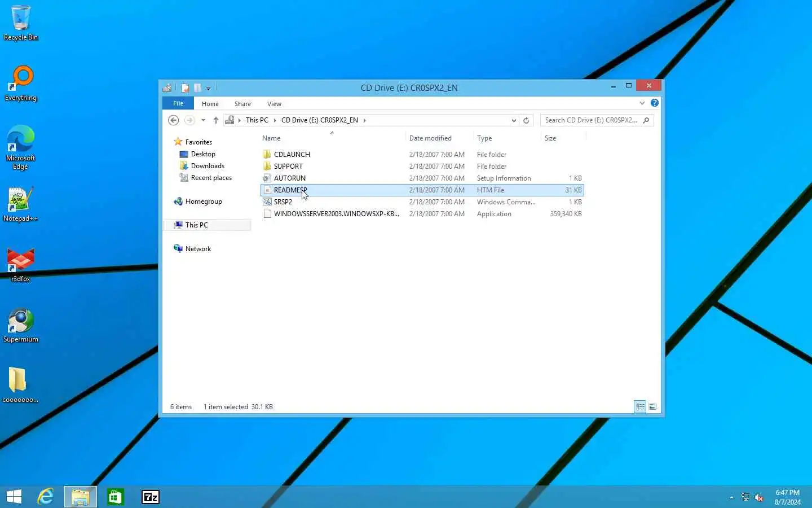This screenshot has height=508, width=812.
Task: Expand root breadcrumb arrow before This PC
Action: pyautogui.click(x=240, y=120)
